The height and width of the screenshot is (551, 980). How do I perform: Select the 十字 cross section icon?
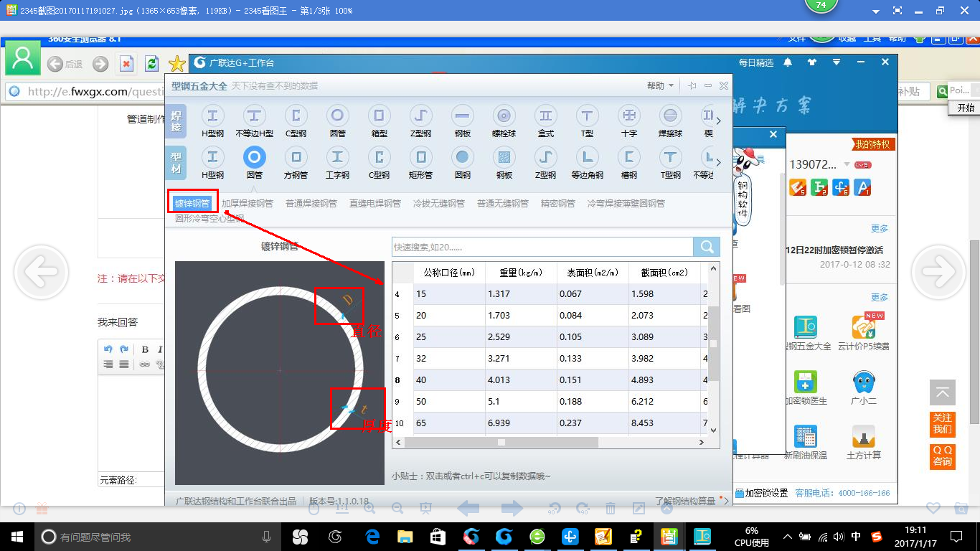pyautogui.click(x=628, y=116)
